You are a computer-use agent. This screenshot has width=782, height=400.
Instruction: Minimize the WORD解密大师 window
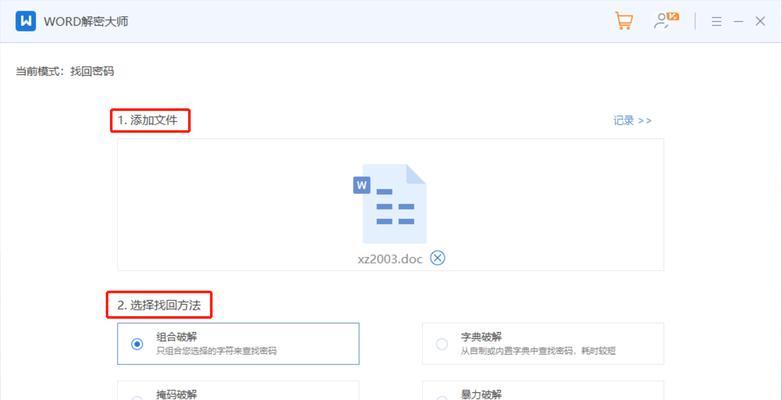pyautogui.click(x=739, y=21)
